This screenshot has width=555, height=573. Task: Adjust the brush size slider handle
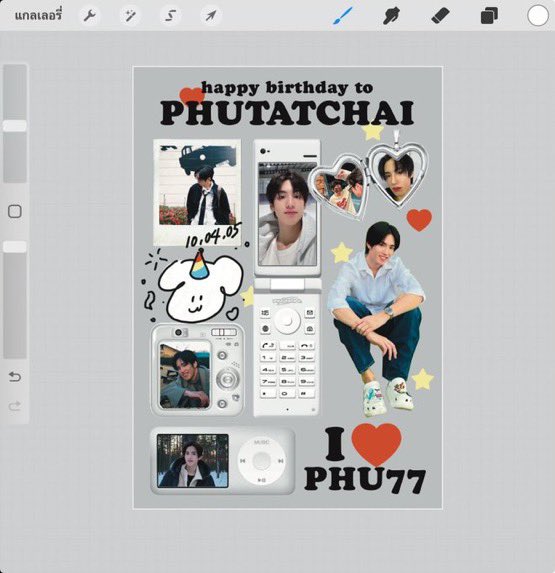pos(15,126)
